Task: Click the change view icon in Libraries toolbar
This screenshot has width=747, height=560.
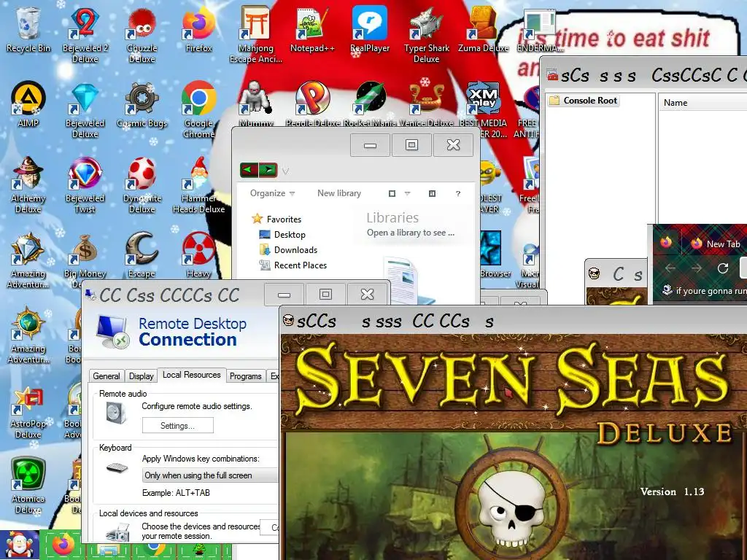Action: (x=392, y=193)
